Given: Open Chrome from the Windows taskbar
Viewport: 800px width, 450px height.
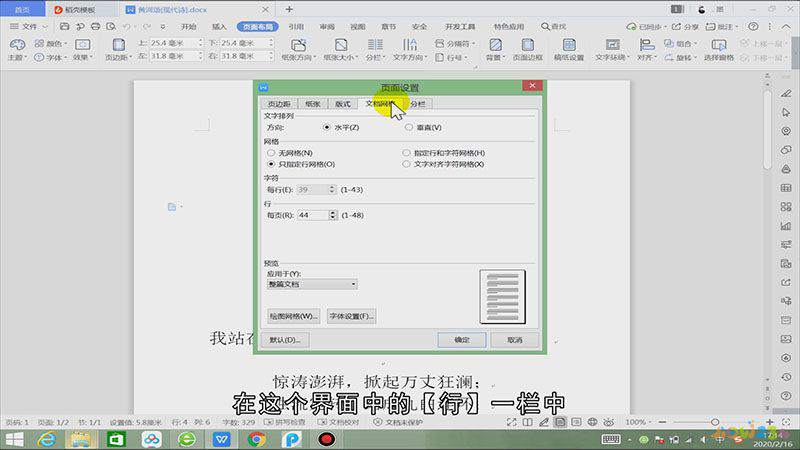Looking at the screenshot, I should (x=257, y=439).
